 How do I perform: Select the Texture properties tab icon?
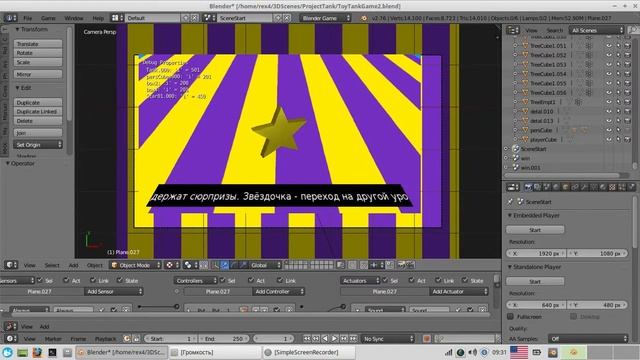pos(612,187)
